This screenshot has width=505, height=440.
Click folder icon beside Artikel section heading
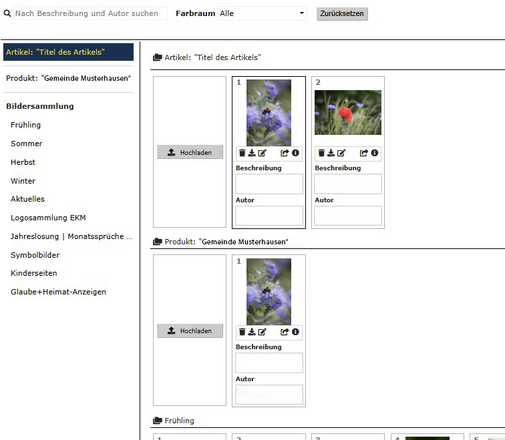click(157, 57)
